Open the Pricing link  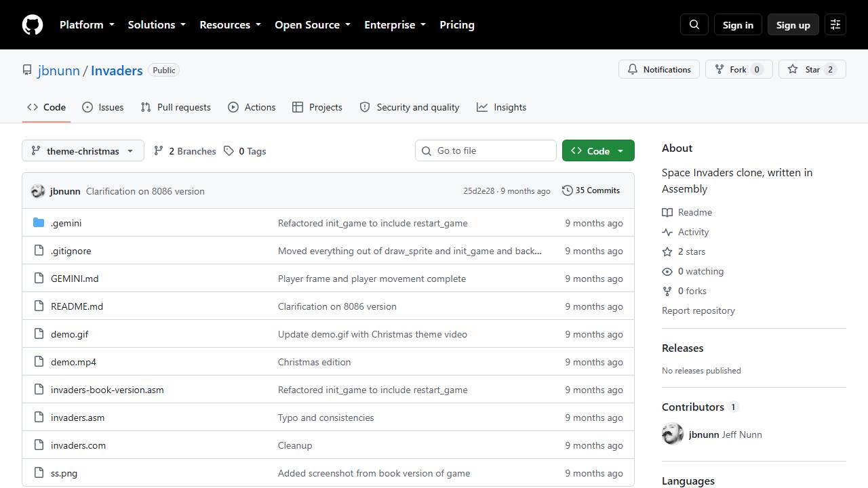457,25
